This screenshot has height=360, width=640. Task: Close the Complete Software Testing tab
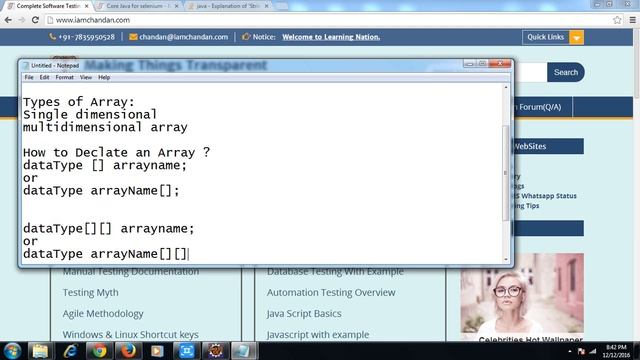tap(87, 6)
